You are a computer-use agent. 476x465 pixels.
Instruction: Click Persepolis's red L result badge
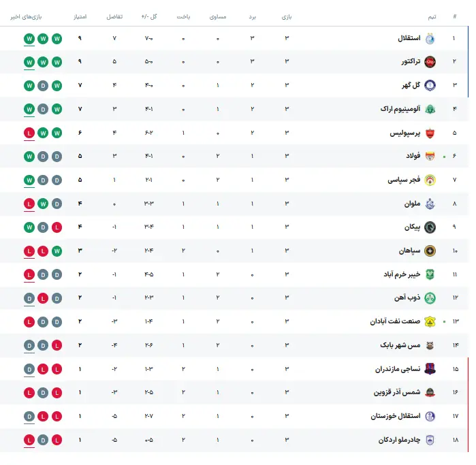pos(29,133)
